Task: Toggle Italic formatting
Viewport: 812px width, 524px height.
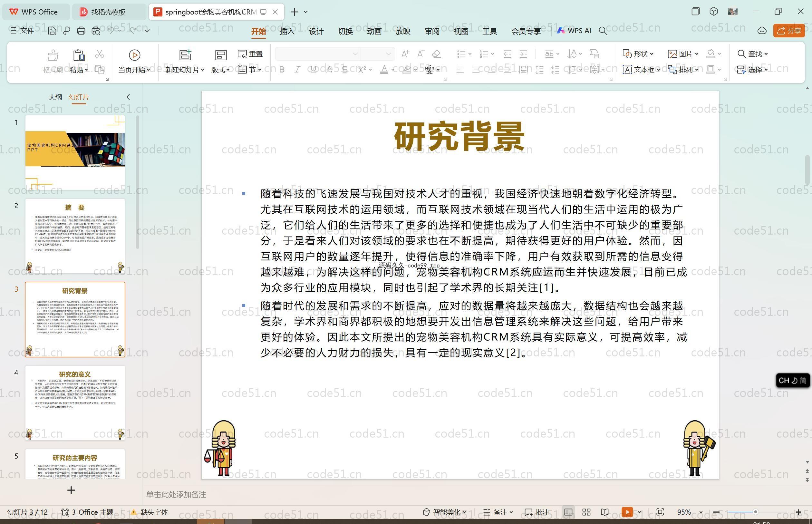Action: (297, 69)
